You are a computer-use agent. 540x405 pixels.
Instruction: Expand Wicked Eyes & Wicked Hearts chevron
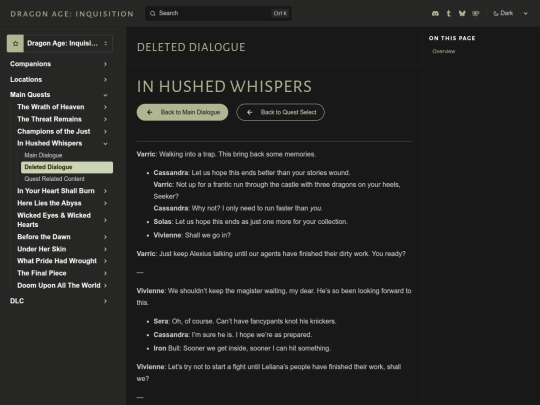[x=105, y=220]
